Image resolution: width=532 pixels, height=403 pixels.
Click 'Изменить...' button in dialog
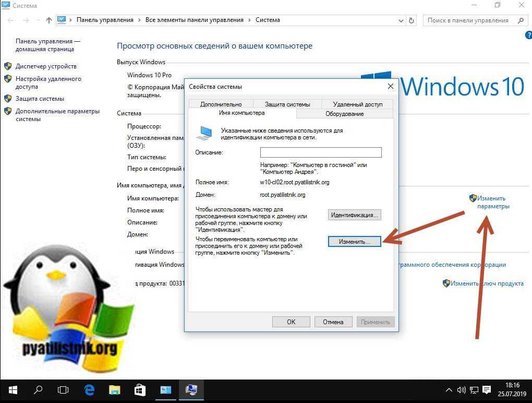(354, 241)
